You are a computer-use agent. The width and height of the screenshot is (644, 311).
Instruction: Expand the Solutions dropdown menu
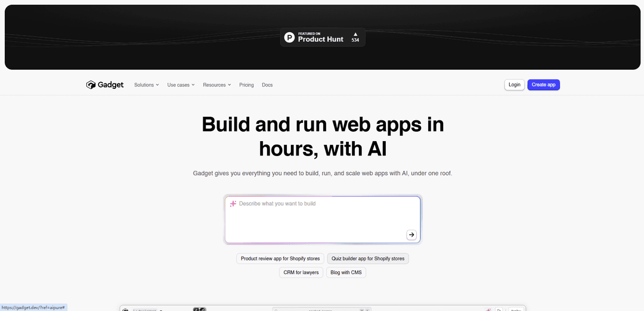(146, 85)
